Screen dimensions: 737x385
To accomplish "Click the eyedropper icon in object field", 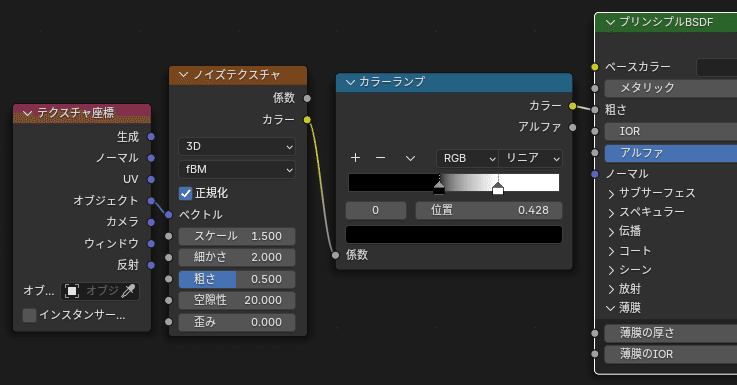I will pos(128,291).
